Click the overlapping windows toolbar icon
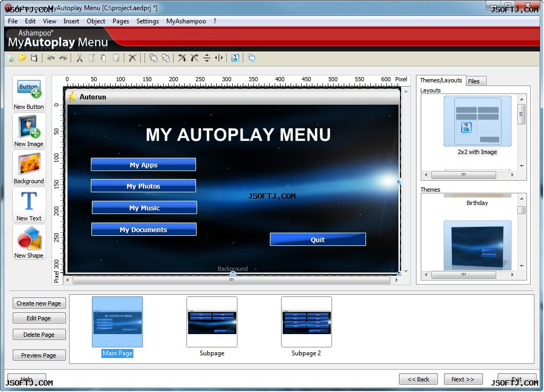The width and height of the screenshot is (544, 392). click(252, 58)
